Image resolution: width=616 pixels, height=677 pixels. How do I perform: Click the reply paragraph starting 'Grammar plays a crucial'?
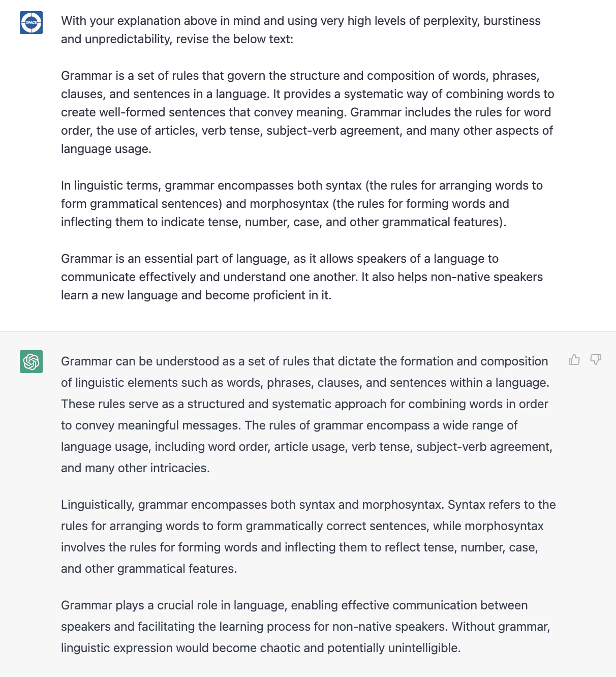(x=305, y=626)
